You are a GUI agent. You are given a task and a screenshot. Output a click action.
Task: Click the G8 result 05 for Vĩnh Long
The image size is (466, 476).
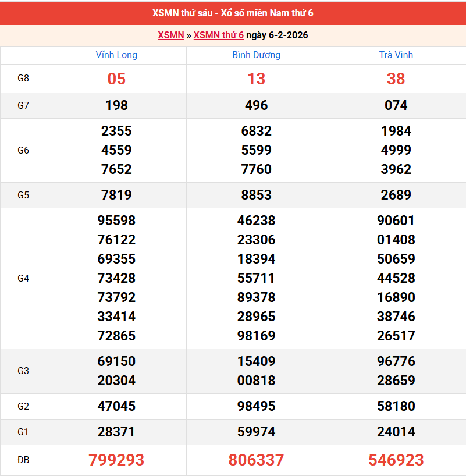(116, 79)
